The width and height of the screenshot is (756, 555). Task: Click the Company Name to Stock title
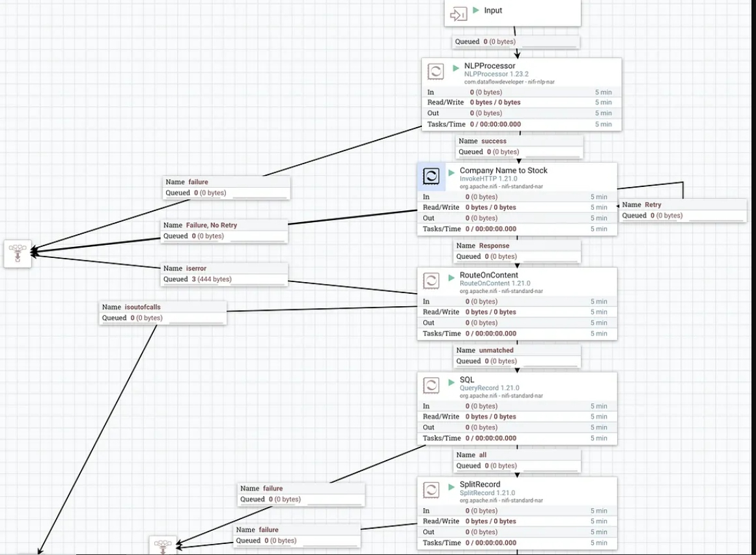click(503, 170)
